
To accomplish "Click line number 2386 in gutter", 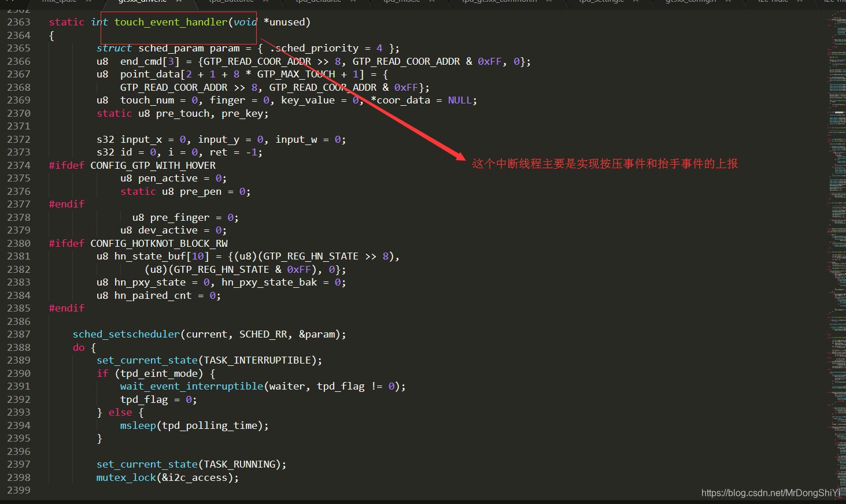I will pyautogui.click(x=19, y=321).
